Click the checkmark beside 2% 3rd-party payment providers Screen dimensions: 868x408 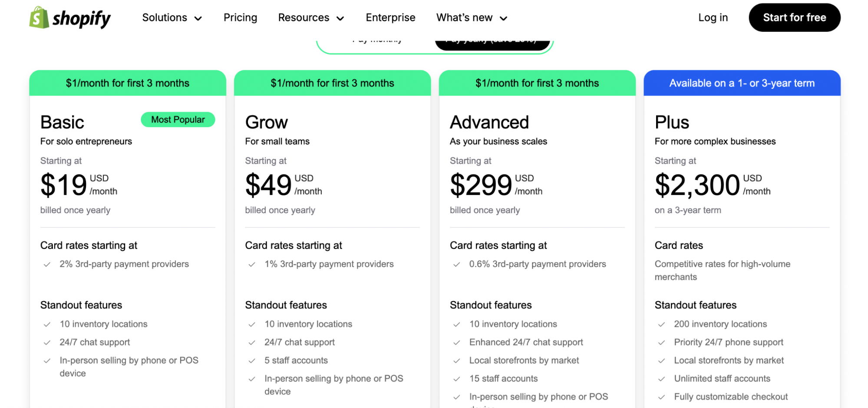[x=47, y=264]
